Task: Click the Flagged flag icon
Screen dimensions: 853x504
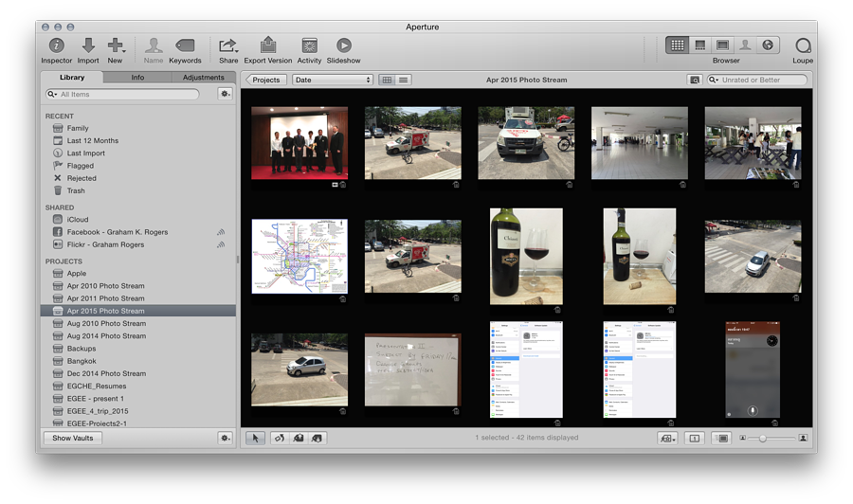Action: (x=58, y=165)
